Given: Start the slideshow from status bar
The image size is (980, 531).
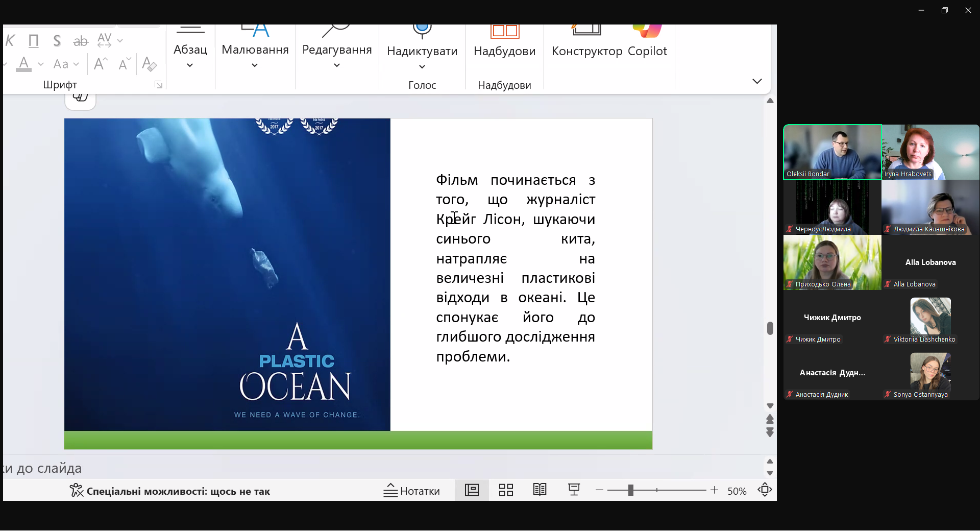Looking at the screenshot, I should (x=574, y=490).
